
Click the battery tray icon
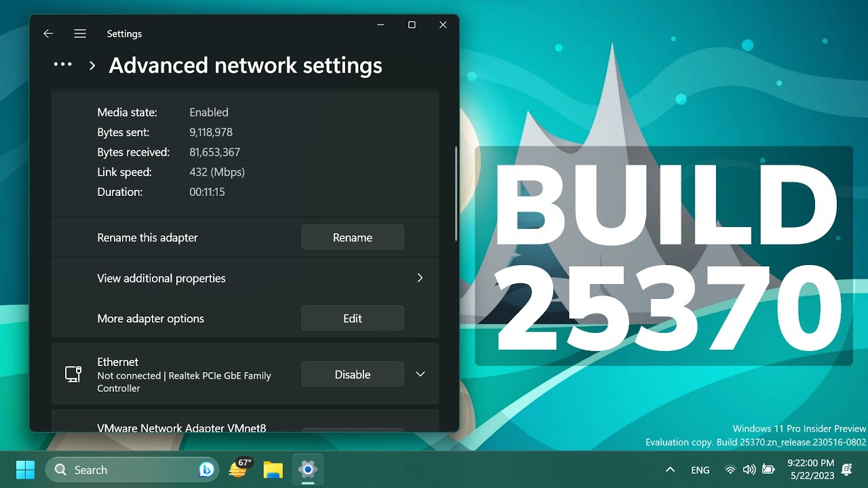click(x=768, y=470)
